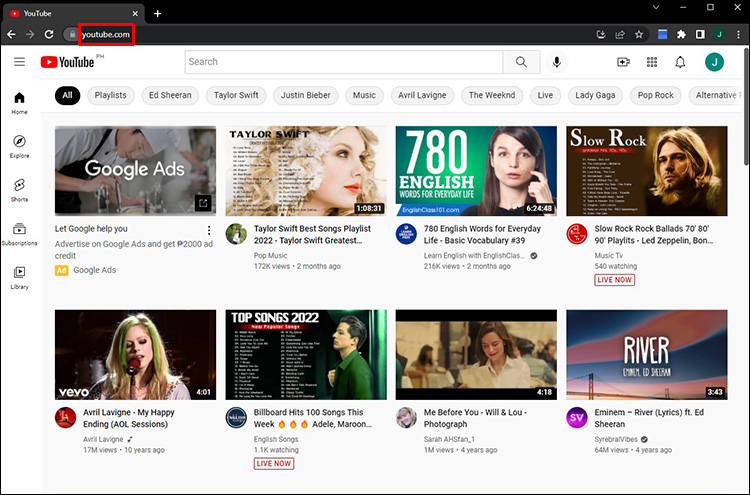Open the 780 English Words video thumbnail
This screenshot has height=495, width=750.
coord(476,170)
